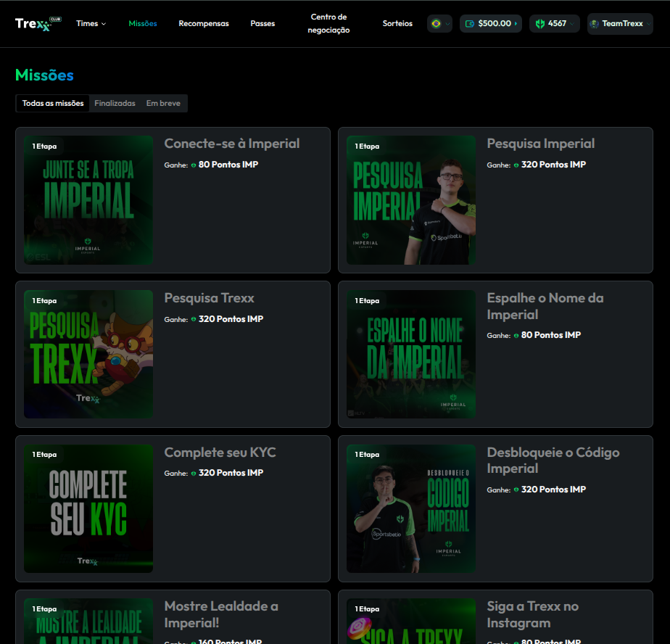Click the points coin icon for Pesquisa Trexx

tap(194, 319)
